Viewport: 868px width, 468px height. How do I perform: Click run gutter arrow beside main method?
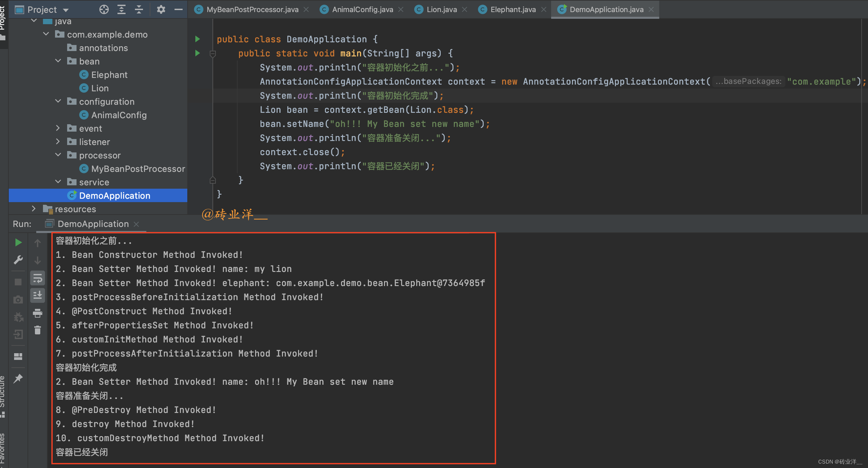point(197,53)
